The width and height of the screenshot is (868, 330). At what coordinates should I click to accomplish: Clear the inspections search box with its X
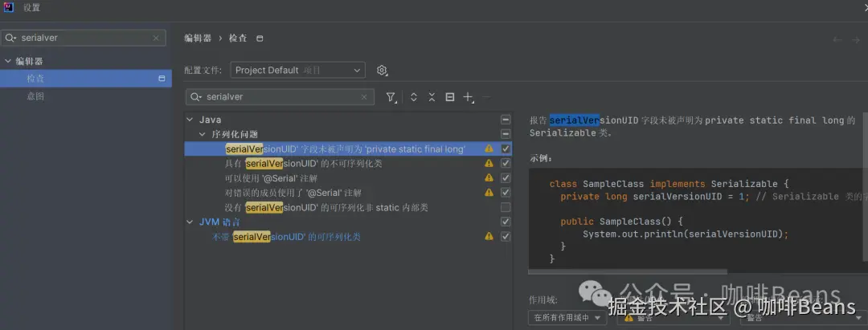tap(364, 96)
